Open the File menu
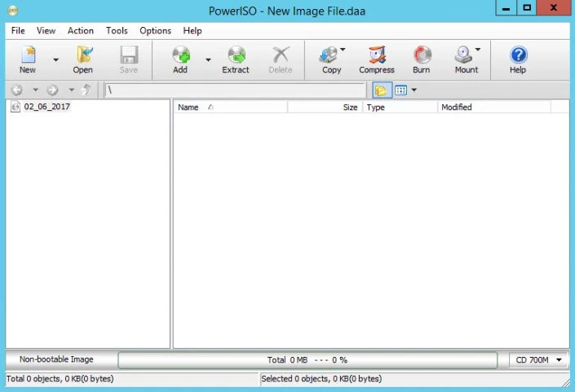Image resolution: width=575 pixels, height=392 pixels. coord(18,31)
